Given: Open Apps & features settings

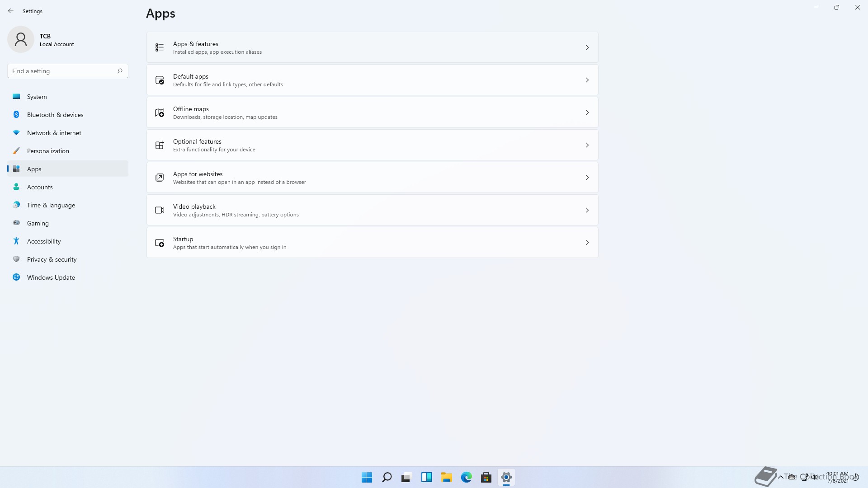Looking at the screenshot, I should (x=372, y=47).
